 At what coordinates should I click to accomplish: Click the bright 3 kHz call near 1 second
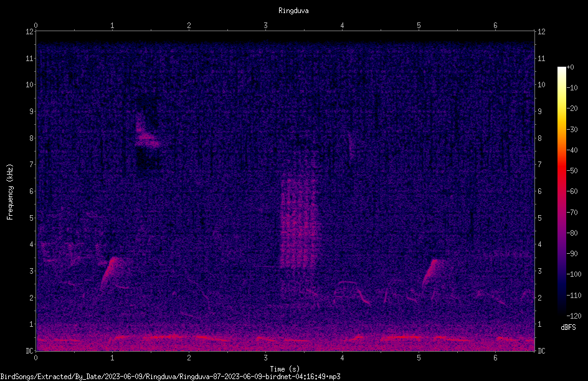111,272
